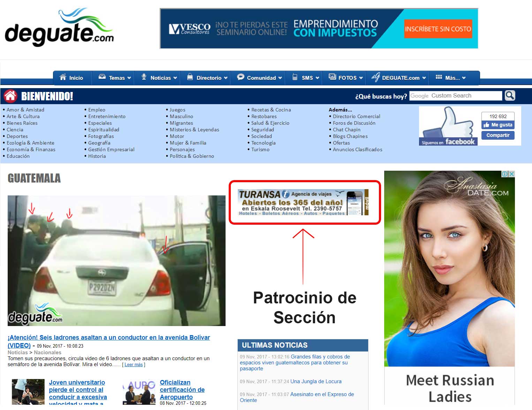Click the AdChoices info icon on the ad

pyautogui.click(x=504, y=174)
